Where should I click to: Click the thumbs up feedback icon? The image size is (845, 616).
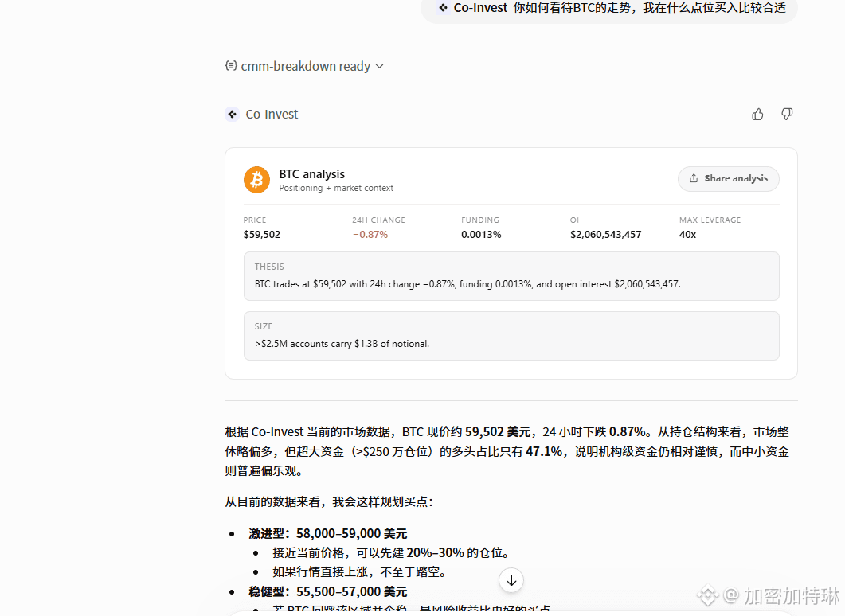757,114
